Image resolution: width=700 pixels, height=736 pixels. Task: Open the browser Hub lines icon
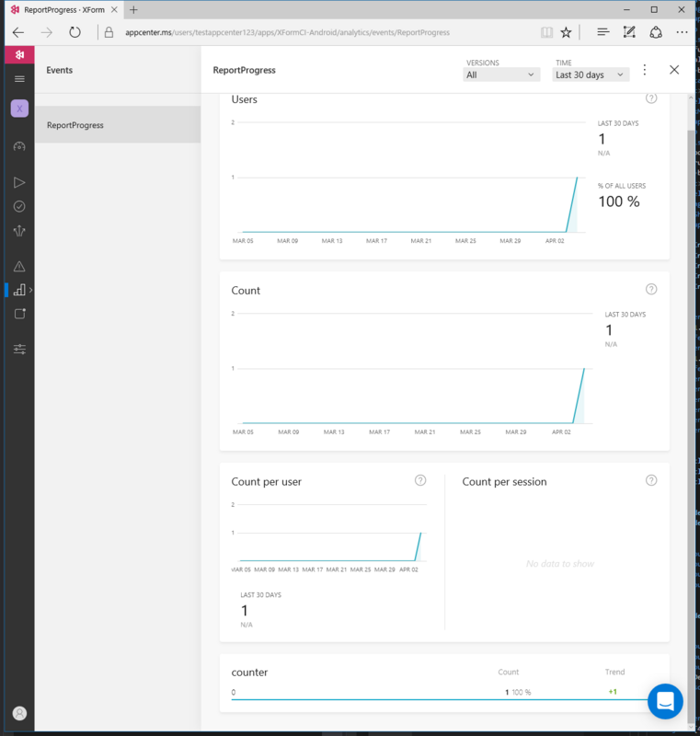603,32
